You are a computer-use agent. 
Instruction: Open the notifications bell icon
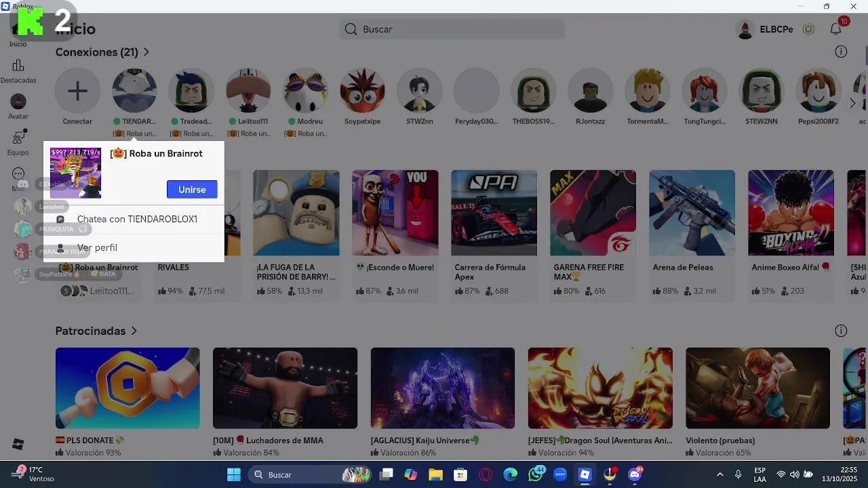836,29
